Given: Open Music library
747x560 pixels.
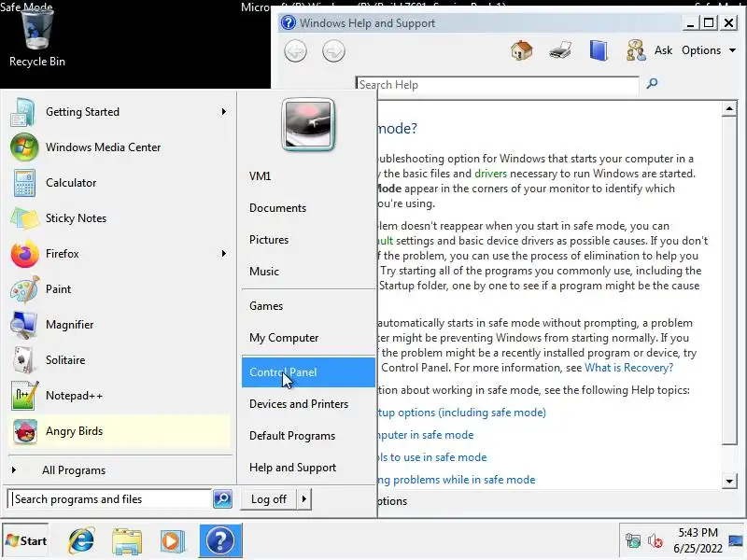Looking at the screenshot, I should pos(308,272).
